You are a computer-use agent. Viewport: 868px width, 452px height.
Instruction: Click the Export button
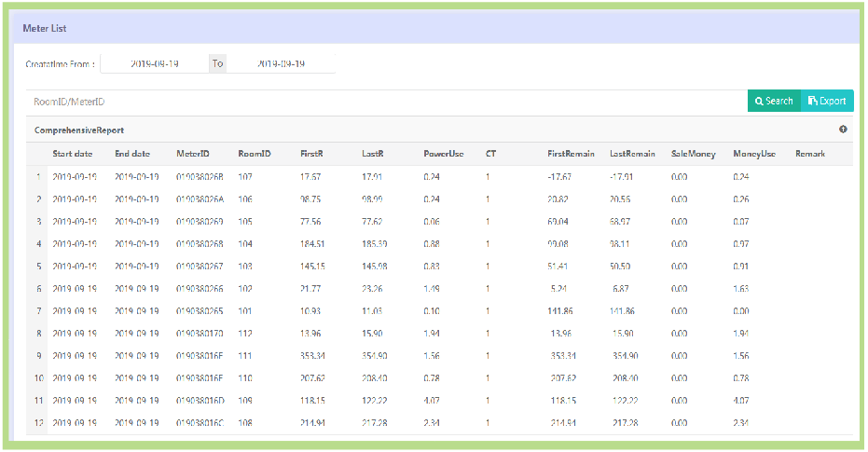pos(827,101)
